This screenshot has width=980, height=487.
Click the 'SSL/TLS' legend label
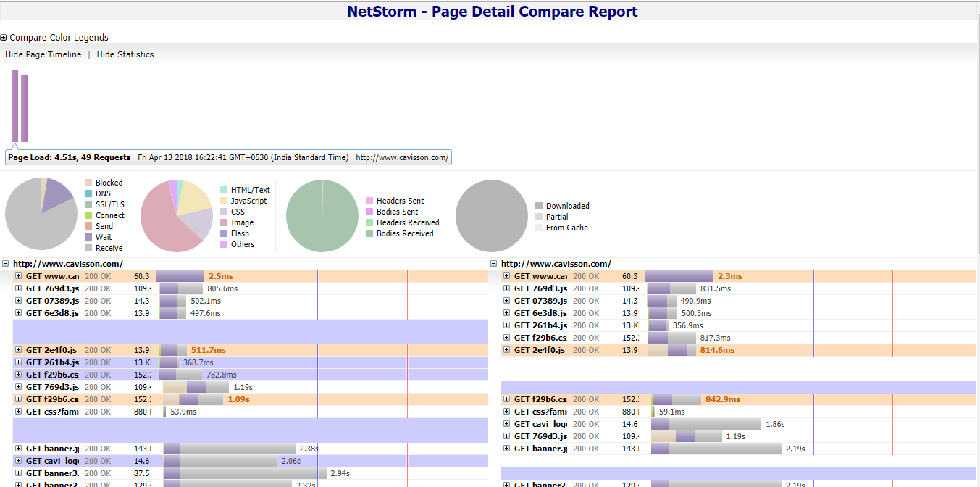tap(110, 204)
